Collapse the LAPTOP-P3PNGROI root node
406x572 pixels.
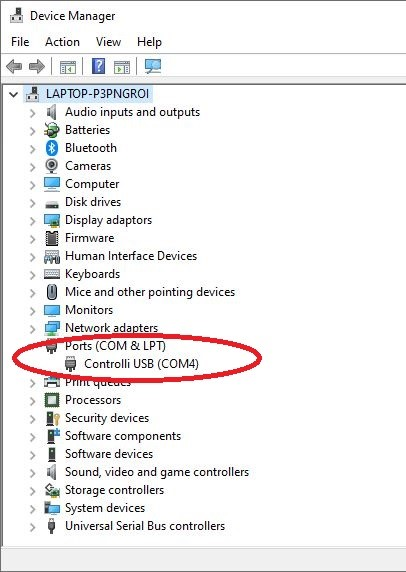coord(13,95)
